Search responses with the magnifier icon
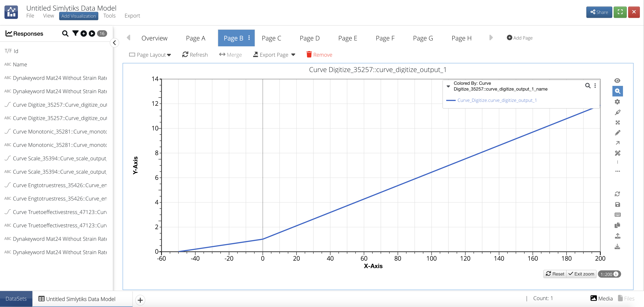Image resolution: width=644 pixels, height=307 pixels. 65,33
